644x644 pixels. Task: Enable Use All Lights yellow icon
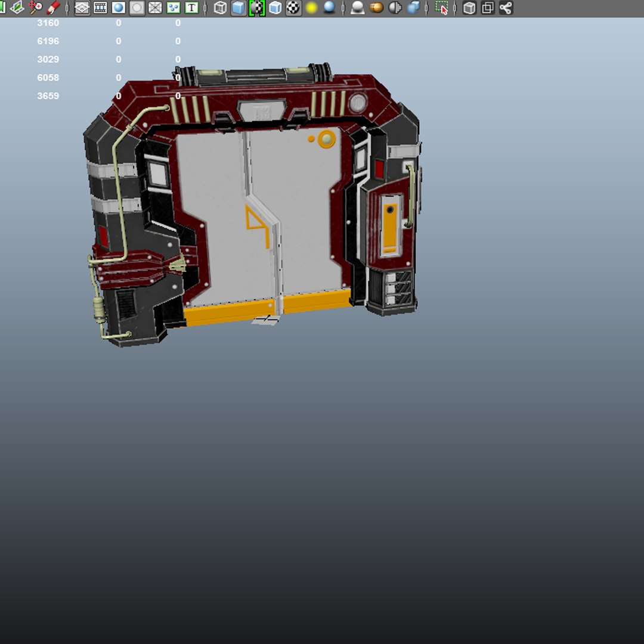pyautogui.click(x=312, y=8)
